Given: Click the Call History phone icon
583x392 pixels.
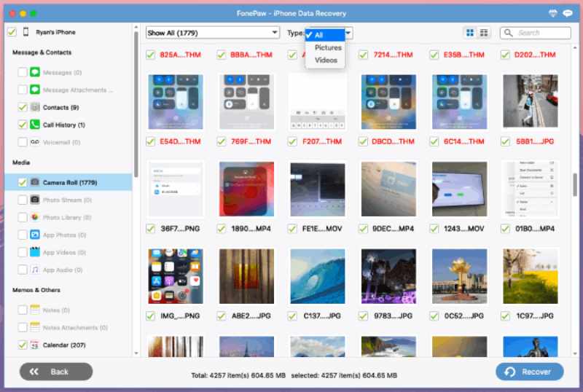Looking at the screenshot, I should point(35,125).
